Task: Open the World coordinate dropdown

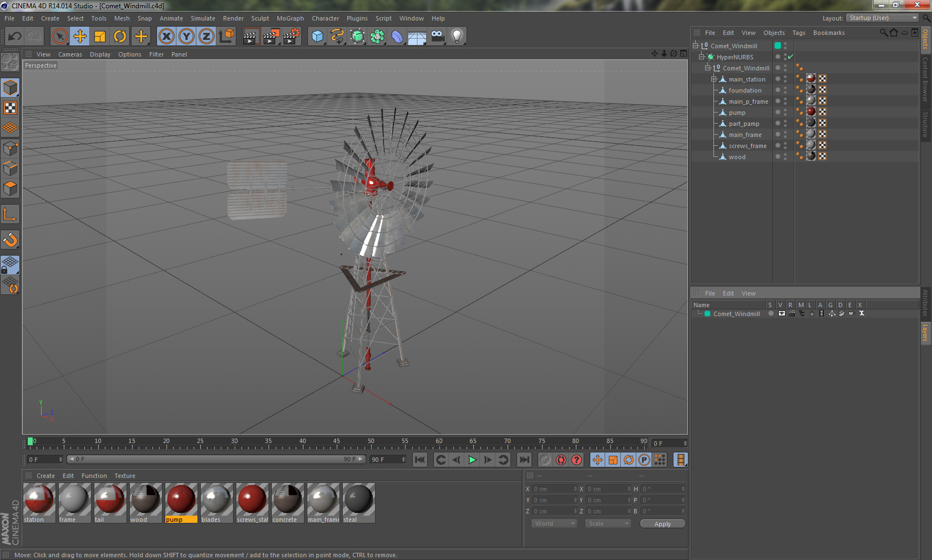Action: tap(554, 523)
